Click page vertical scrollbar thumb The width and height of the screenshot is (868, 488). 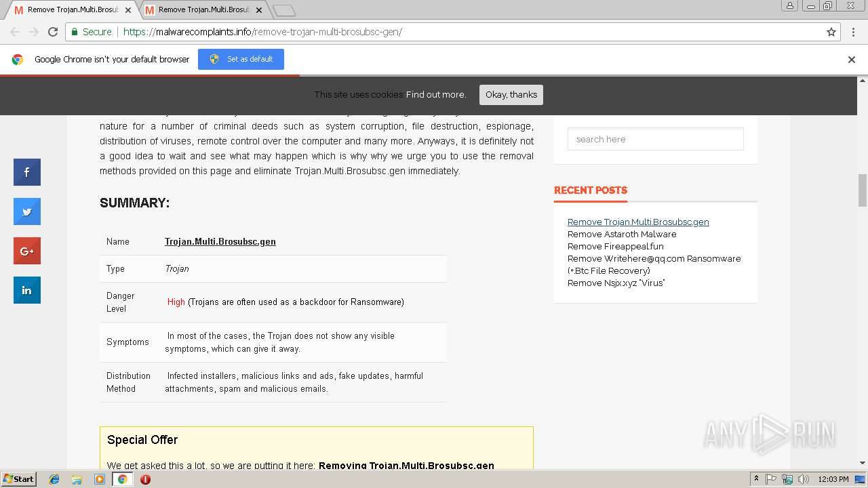pyautogui.click(x=863, y=190)
